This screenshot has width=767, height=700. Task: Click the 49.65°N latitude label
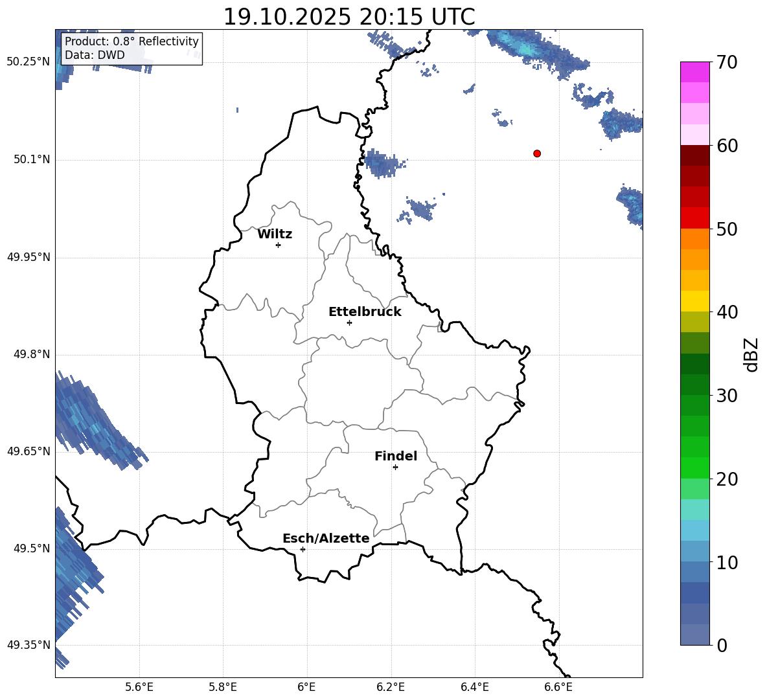29,451
